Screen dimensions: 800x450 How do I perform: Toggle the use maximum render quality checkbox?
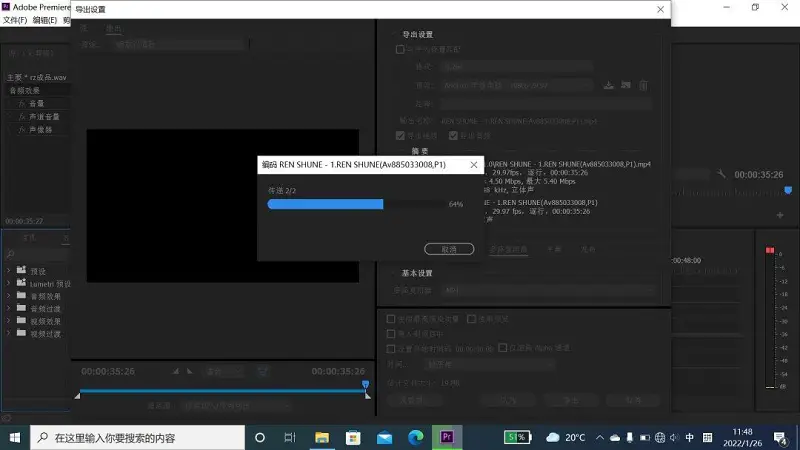[391, 319]
